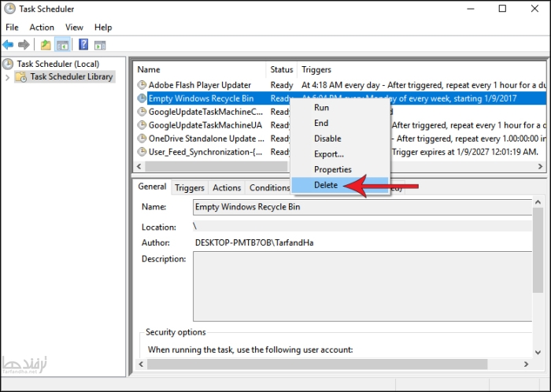Open the File menu
The width and height of the screenshot is (551, 392).
[x=12, y=27]
